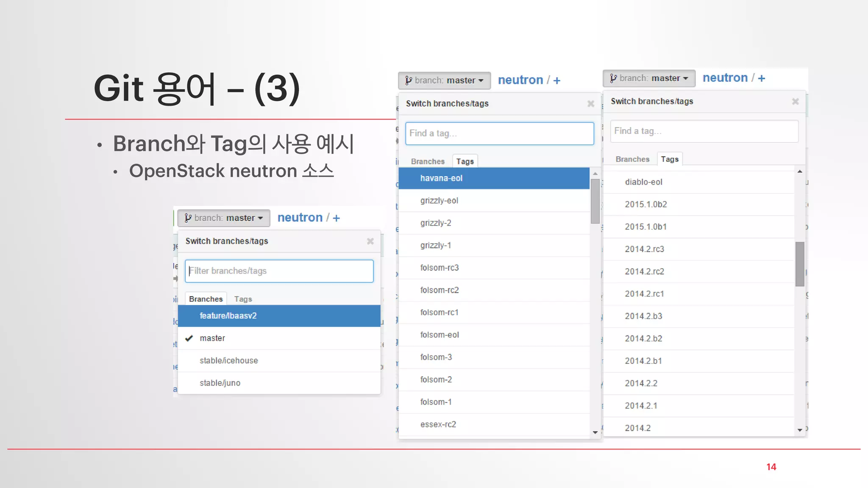This screenshot has width=868, height=488.
Task: Close the left Switch branches/tags popup
Action: point(370,241)
